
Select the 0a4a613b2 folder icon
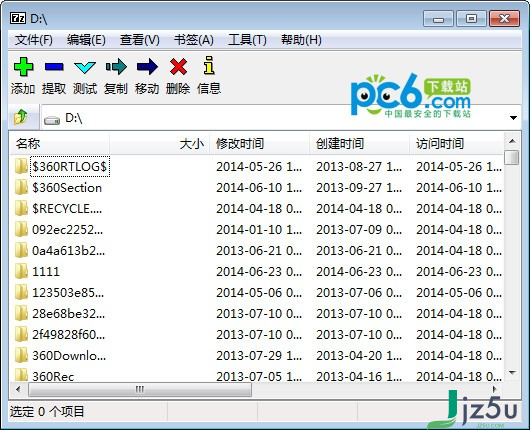click(x=21, y=250)
